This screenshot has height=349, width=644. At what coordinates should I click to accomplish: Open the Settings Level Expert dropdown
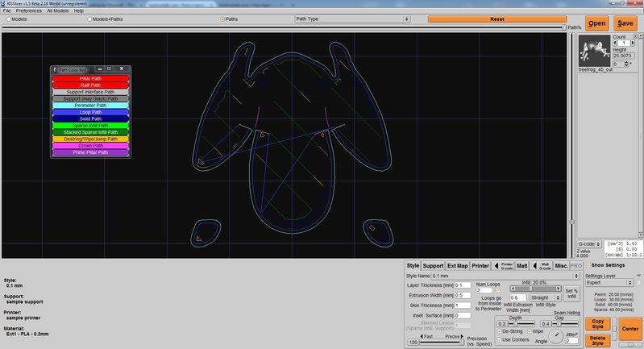pyautogui.click(x=609, y=282)
